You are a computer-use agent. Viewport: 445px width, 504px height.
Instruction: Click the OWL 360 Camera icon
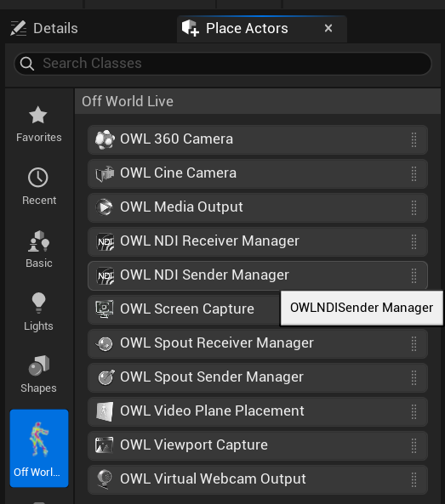(x=105, y=139)
